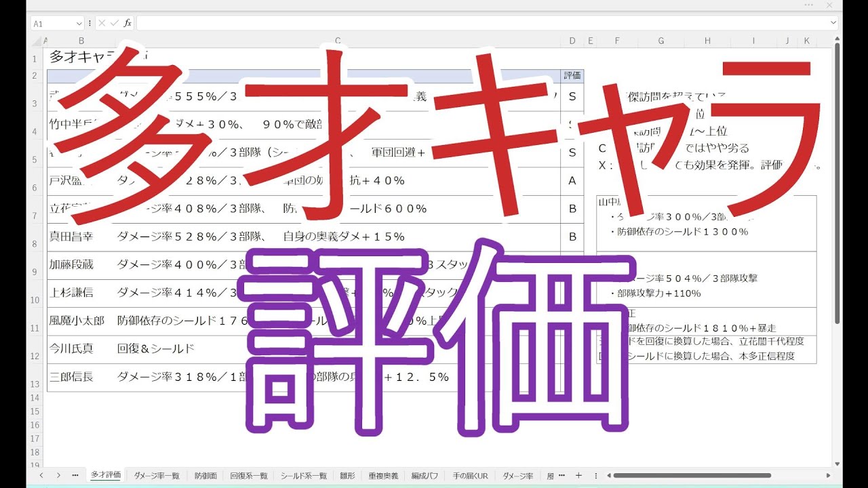
Task: Expand the formula bar
Action: point(833,23)
